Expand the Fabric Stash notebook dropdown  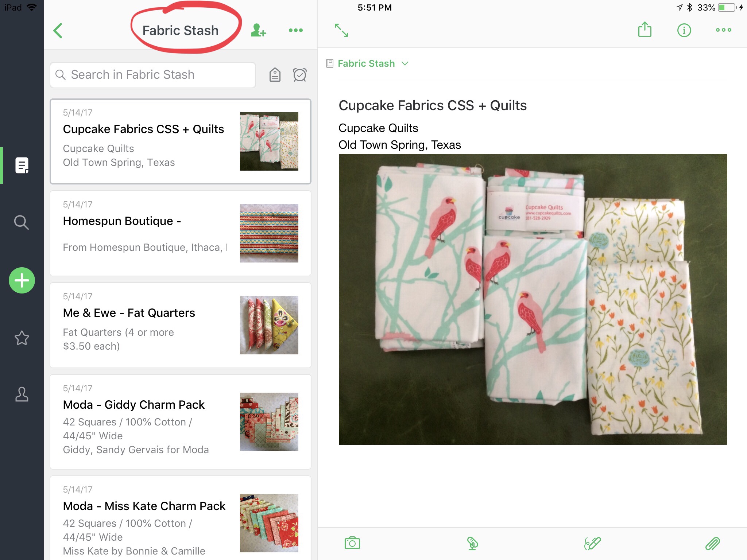[x=373, y=63]
